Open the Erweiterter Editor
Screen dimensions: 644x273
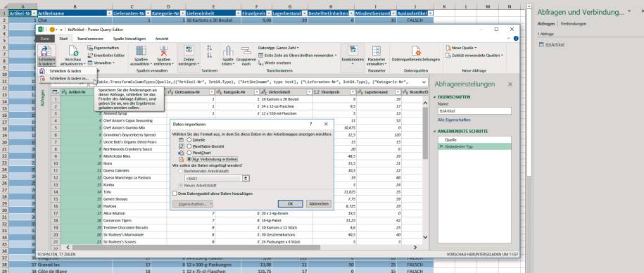click(106, 55)
